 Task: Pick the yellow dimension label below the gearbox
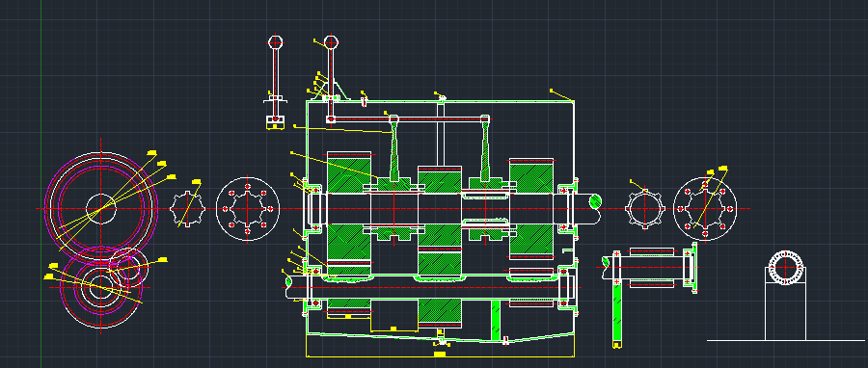[x=440, y=354]
